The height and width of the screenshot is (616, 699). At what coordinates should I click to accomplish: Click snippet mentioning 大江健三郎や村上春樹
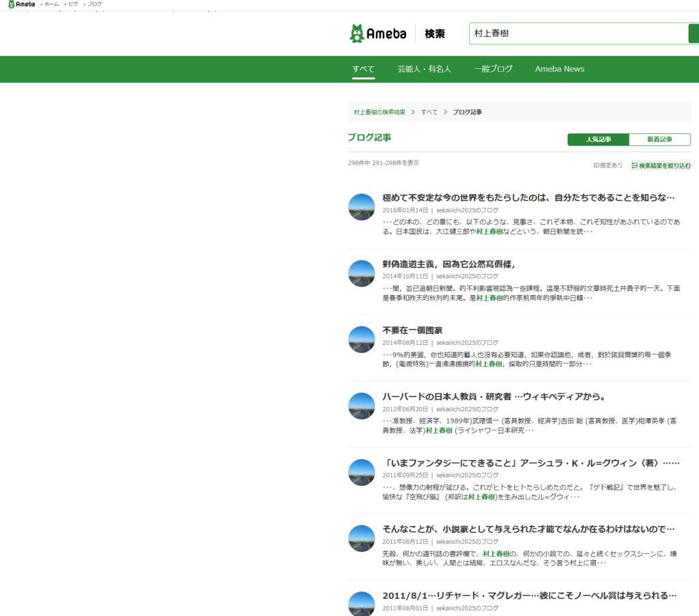point(531,227)
